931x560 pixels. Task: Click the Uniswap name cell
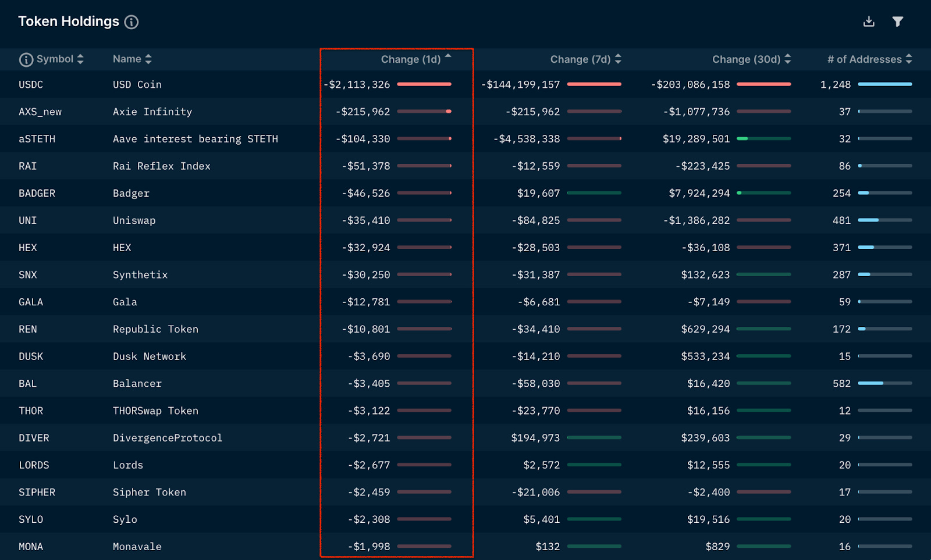pos(134,220)
